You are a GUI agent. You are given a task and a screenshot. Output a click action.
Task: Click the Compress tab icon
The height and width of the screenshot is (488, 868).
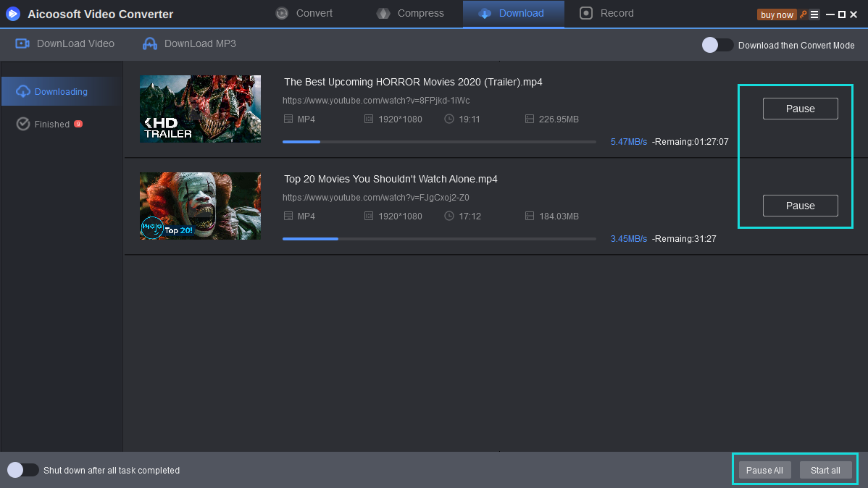(x=383, y=13)
